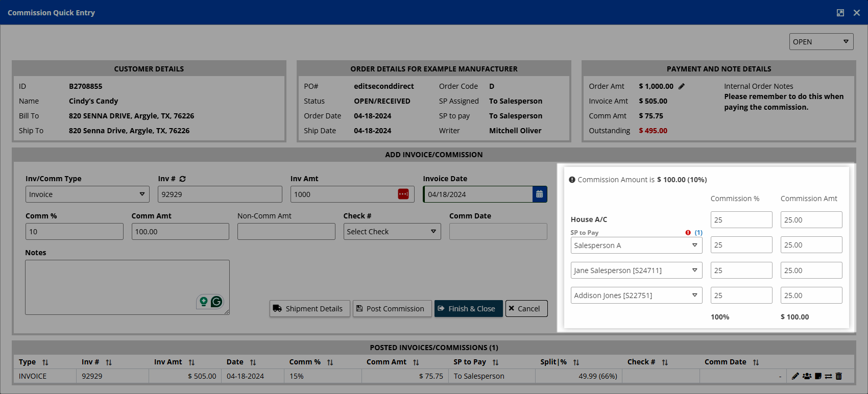868x394 pixels.
Task: Click the refresh icon beside Inv #
Action: point(182,179)
